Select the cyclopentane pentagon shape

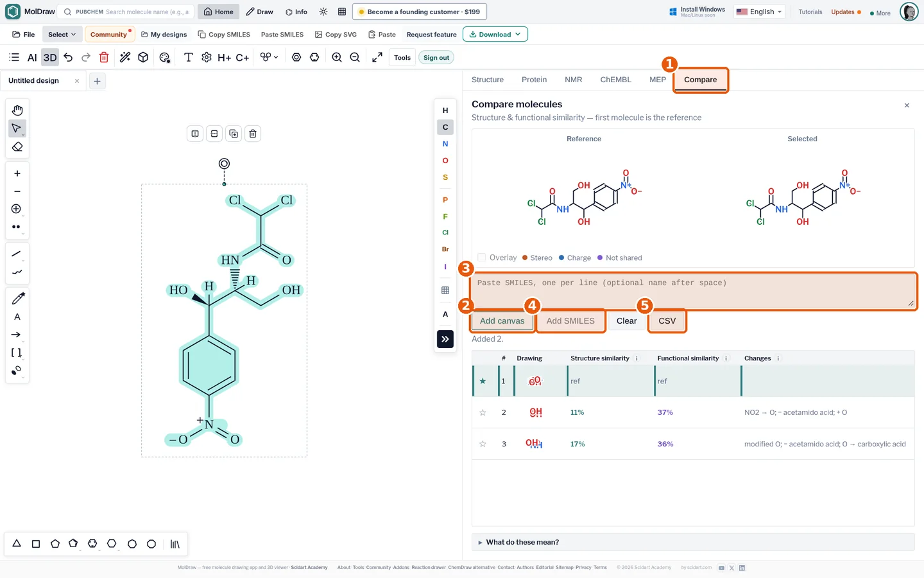point(55,544)
